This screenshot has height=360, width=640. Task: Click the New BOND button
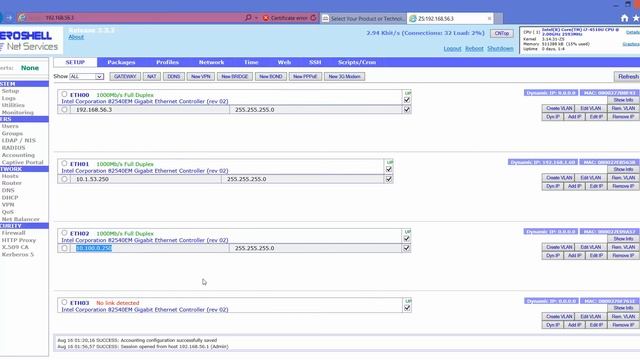pyautogui.click(x=271, y=77)
